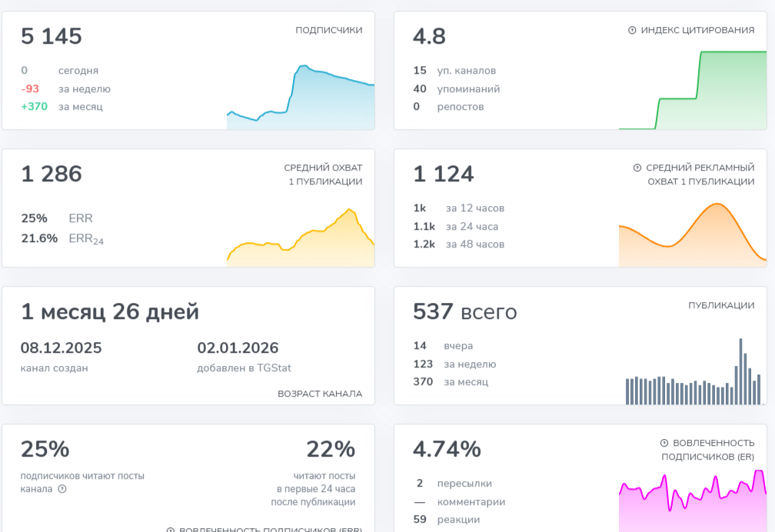Click the 5 145 subscriber count
Viewport: 775px width, 532px height.
(x=52, y=37)
